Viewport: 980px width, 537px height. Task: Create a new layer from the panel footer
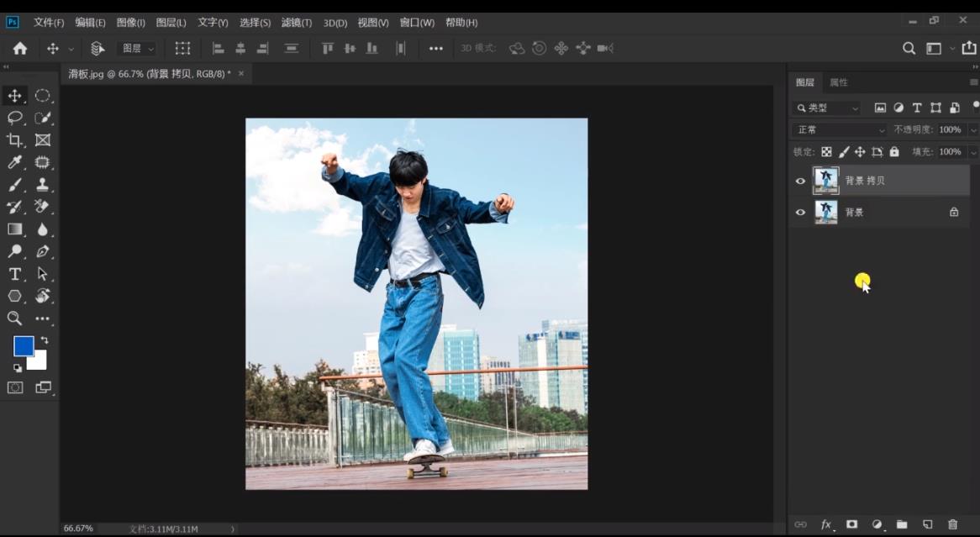tap(927, 524)
